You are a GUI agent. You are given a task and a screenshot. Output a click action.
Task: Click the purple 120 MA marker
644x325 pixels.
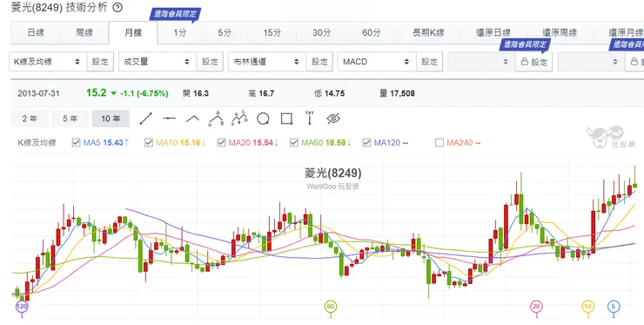click(22, 307)
